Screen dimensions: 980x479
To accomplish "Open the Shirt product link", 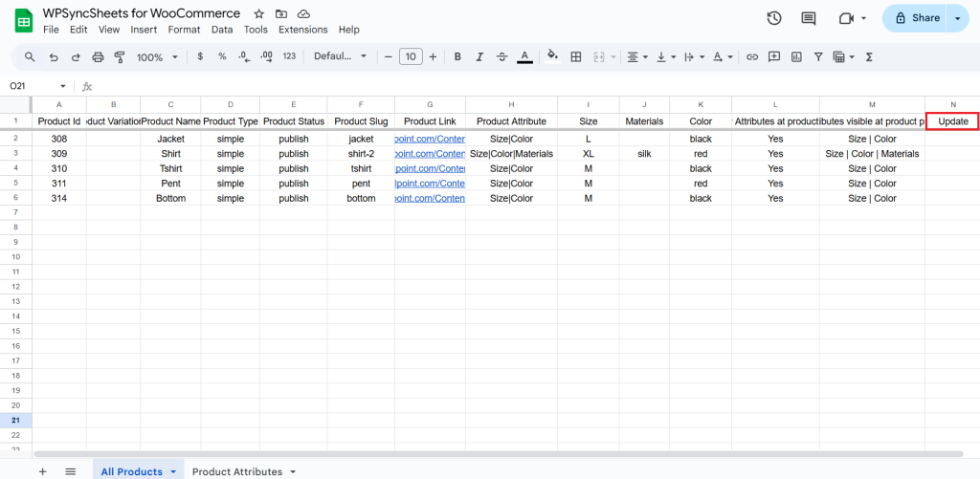I will [x=430, y=154].
